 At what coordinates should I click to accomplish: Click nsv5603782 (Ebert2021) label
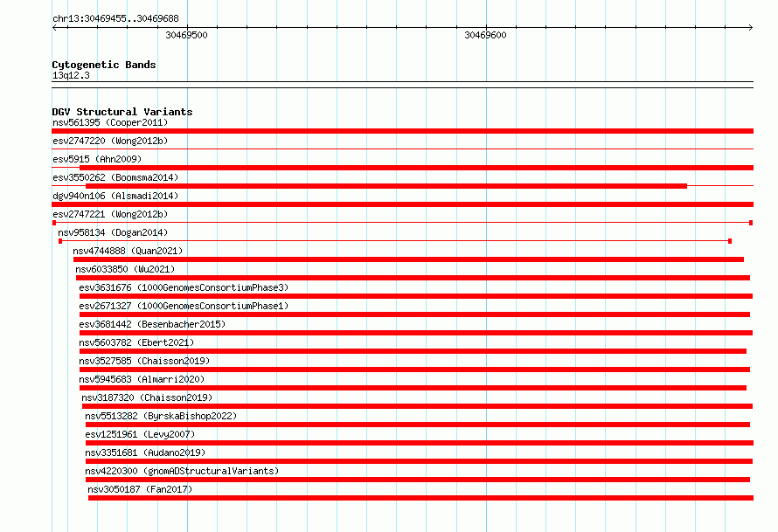point(136,342)
